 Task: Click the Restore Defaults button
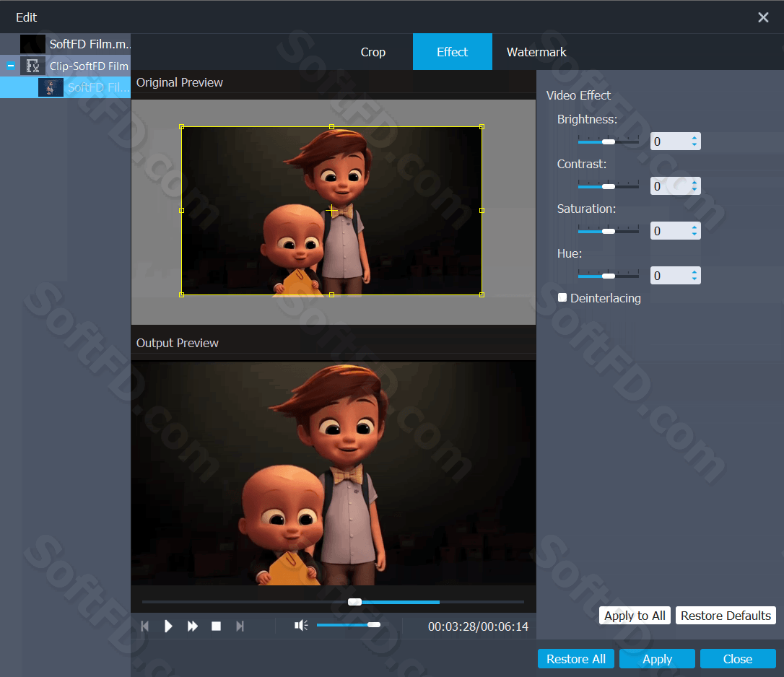coord(726,616)
